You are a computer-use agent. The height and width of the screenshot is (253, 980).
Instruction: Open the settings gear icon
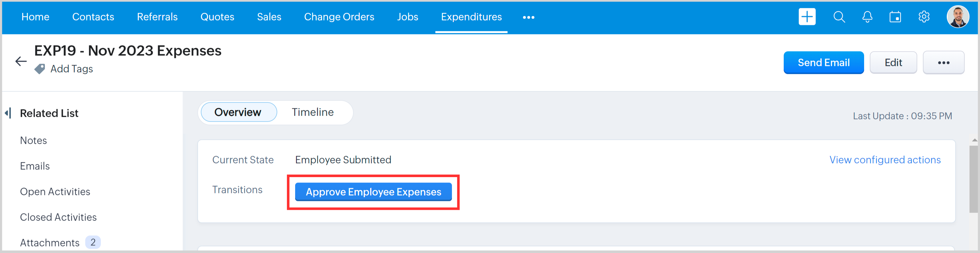pos(924,17)
